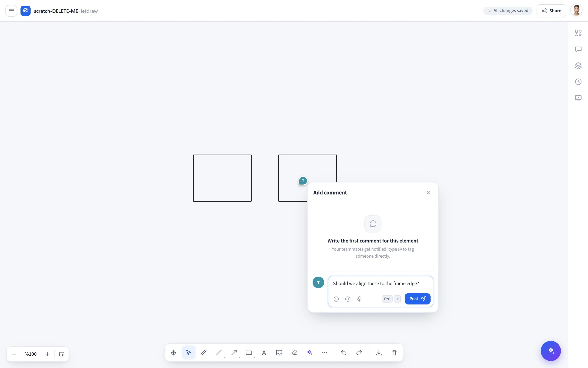Delete selection with trash icon
This screenshot has width=588, height=368.
pos(394,353)
